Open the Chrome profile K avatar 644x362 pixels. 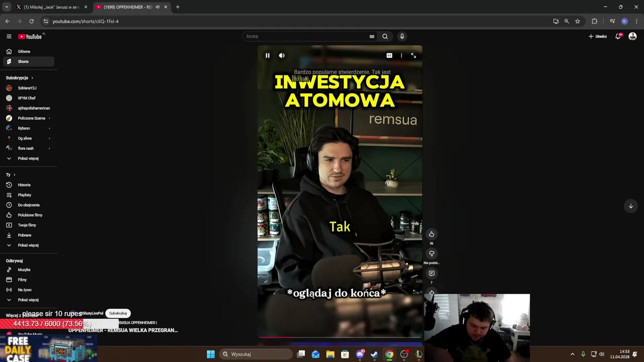624,21
